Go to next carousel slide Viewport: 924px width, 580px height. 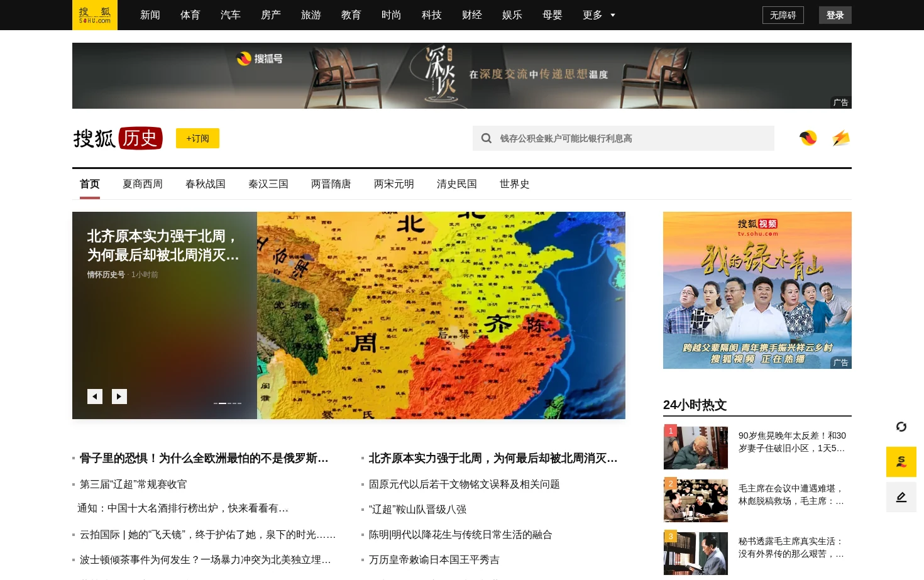[119, 397]
